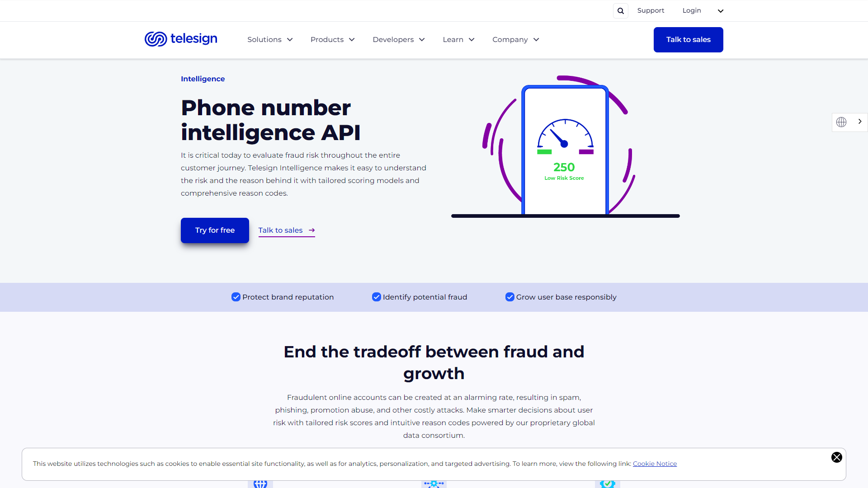Image resolution: width=868 pixels, height=488 pixels.
Task: Expand the Products dropdown menu
Action: [x=332, y=39]
